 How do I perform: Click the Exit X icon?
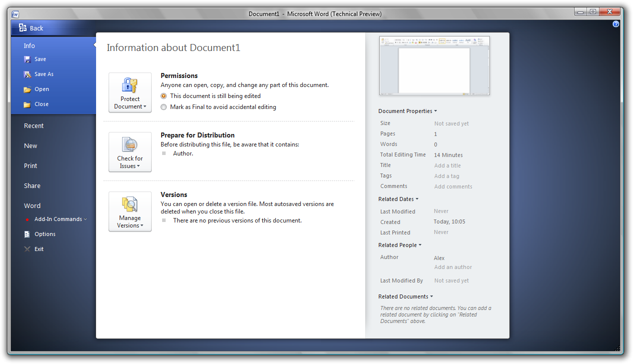pos(27,249)
